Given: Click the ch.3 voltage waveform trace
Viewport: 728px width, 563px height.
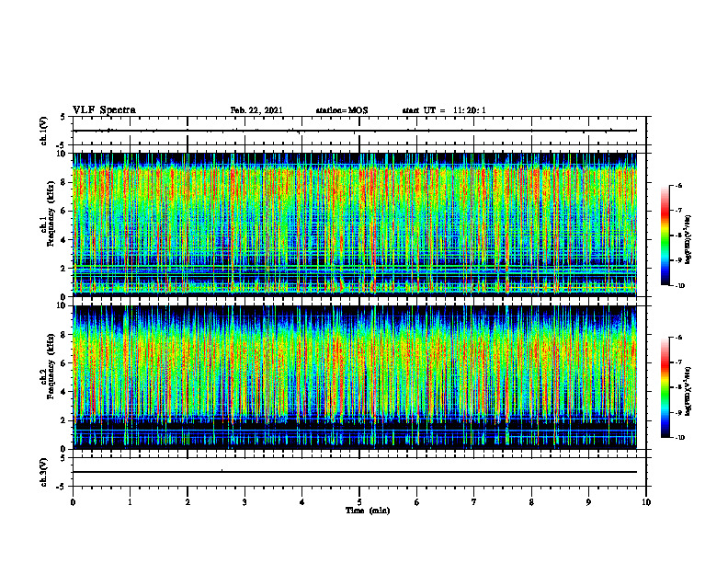Looking at the screenshot, I should tap(355, 472).
